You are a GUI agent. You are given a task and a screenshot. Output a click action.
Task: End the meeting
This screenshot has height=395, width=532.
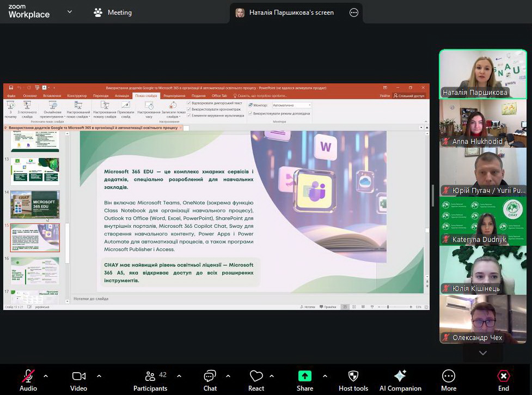coord(504,376)
